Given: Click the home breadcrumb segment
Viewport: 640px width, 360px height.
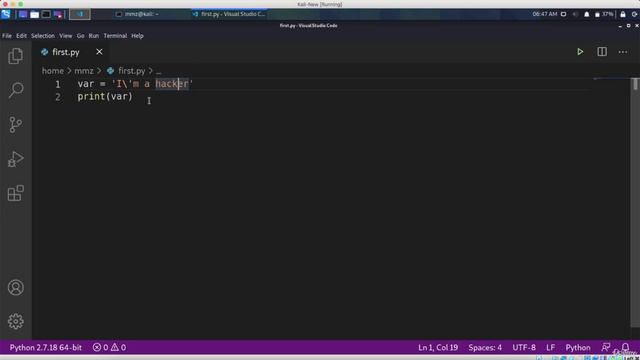Looking at the screenshot, I should pos(53,71).
